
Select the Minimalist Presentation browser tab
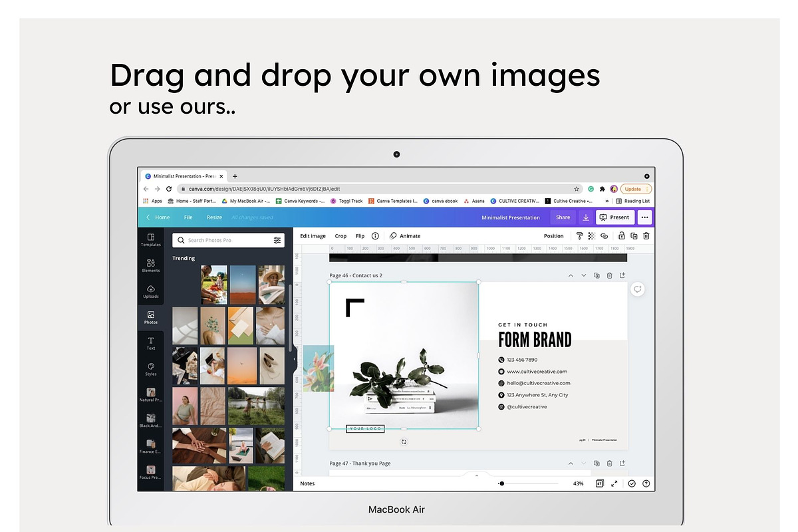[x=184, y=176]
